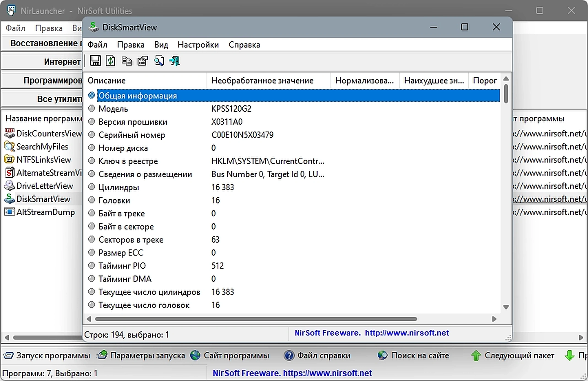Screen dimensions: 588x381
Task: Click the Refresh toolbar icon
Action: [111, 61]
